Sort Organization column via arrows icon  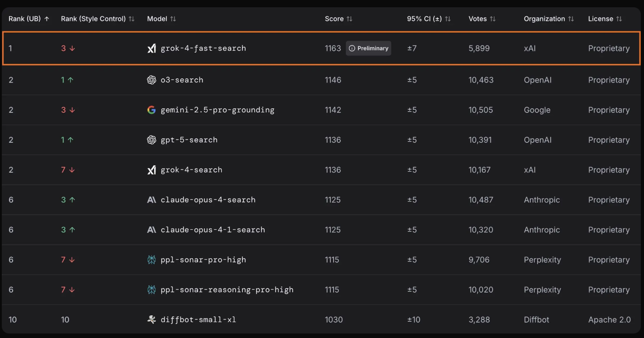tap(571, 19)
